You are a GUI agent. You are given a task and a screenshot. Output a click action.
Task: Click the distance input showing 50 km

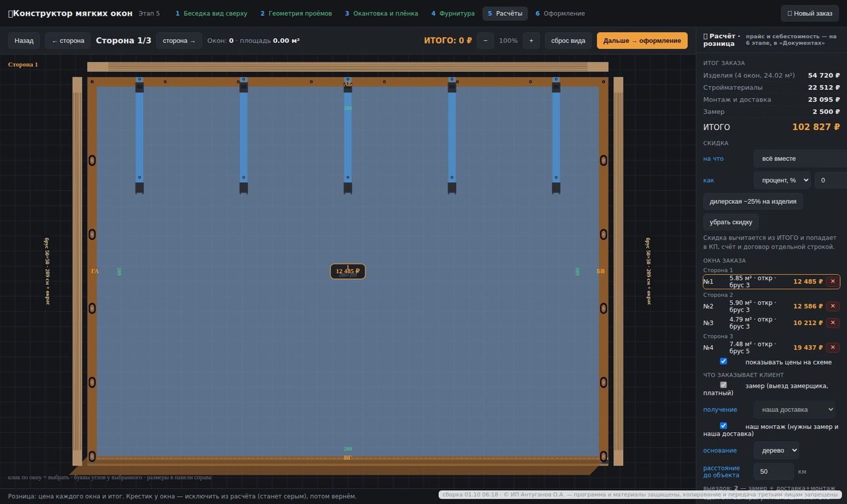[x=774, y=471]
